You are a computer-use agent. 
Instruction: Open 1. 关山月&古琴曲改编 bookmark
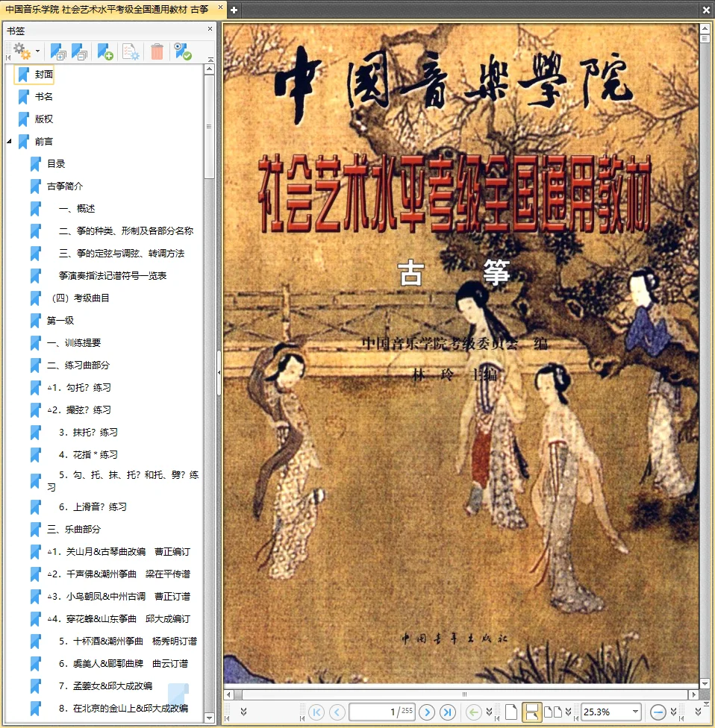[119, 551]
